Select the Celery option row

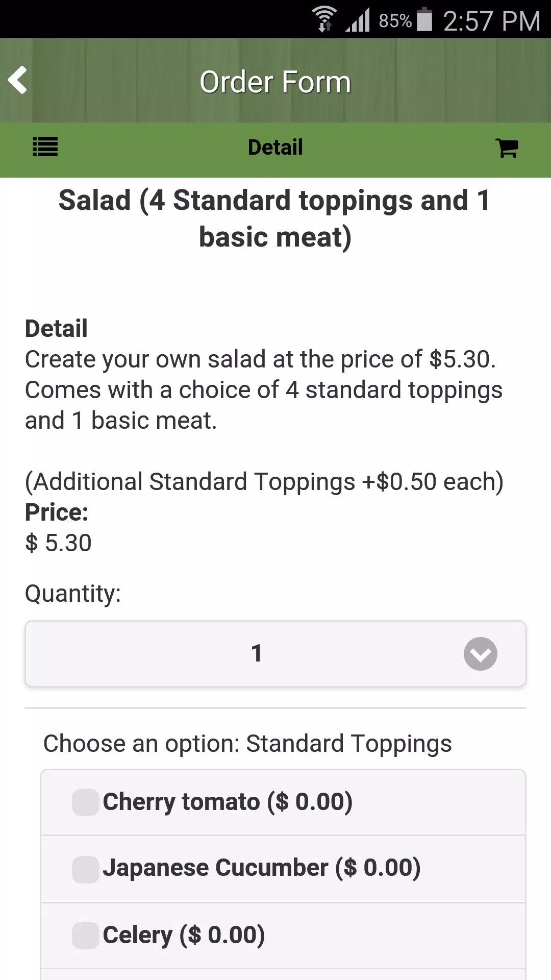283,936
